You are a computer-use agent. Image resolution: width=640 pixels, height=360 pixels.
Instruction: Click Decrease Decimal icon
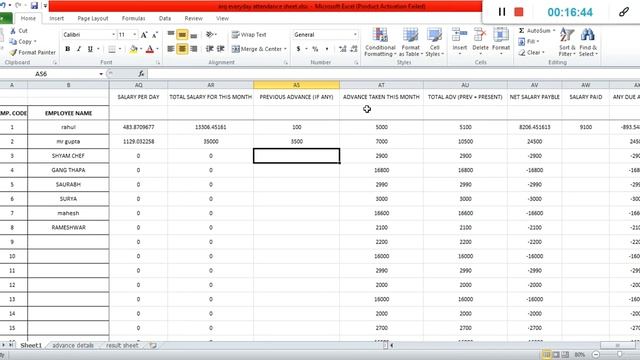[353, 49]
